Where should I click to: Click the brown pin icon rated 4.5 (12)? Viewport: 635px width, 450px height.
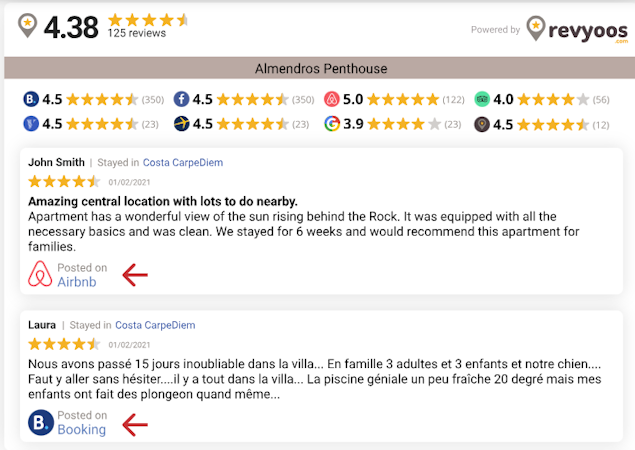click(x=482, y=124)
